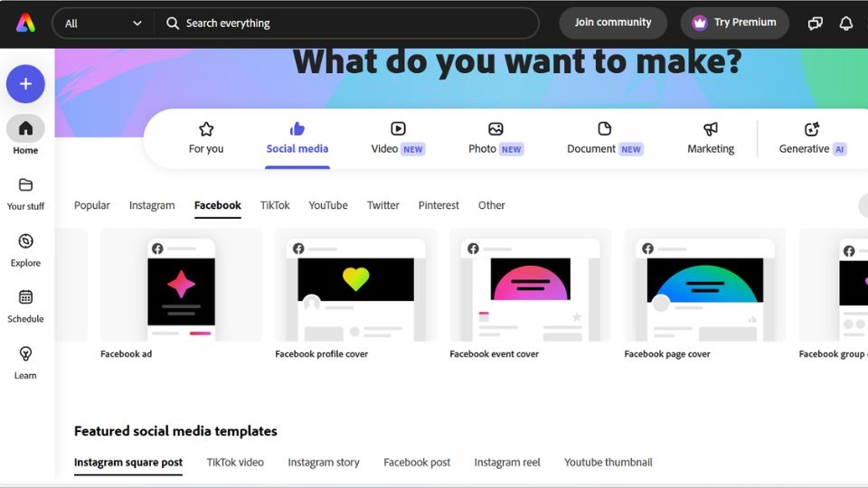Image resolution: width=868 pixels, height=488 pixels.
Task: Click the dropdown chevron next to All
Action: 137,23
